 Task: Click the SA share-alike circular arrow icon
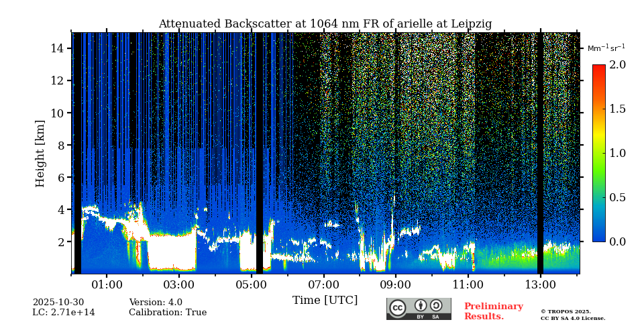click(x=436, y=306)
